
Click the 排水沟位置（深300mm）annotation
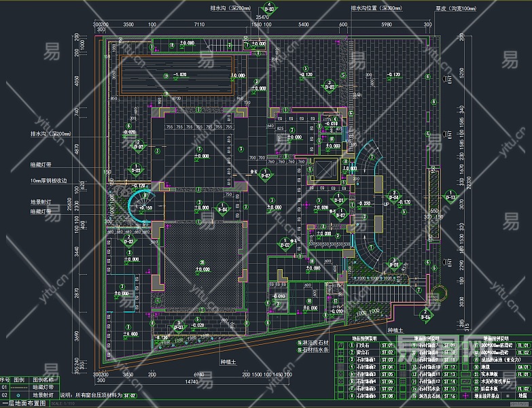tap(376, 7)
